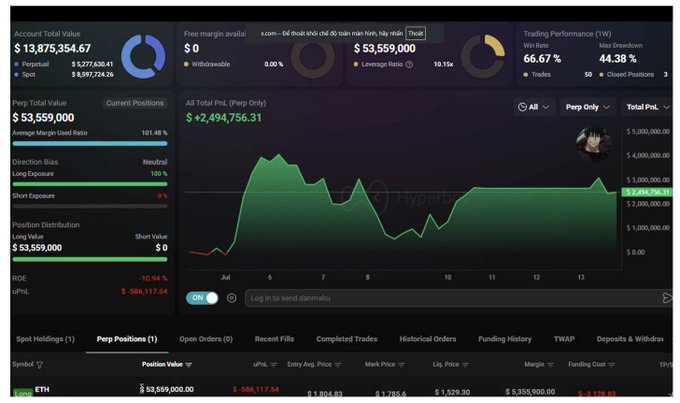Click the clock icon in the All selector
This screenshot has width=680, height=403.
pos(522,107)
